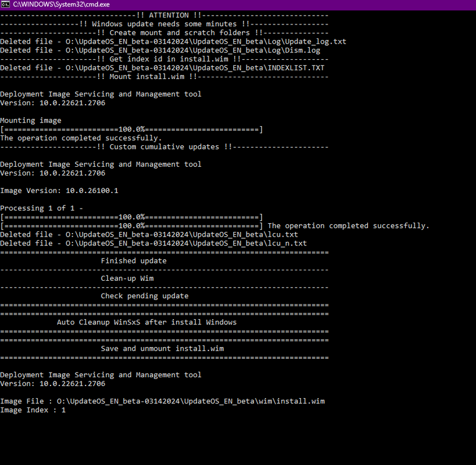The image size is (476, 465).
Task: Click the Deleted file lcu.txt line
Action: [x=149, y=235]
